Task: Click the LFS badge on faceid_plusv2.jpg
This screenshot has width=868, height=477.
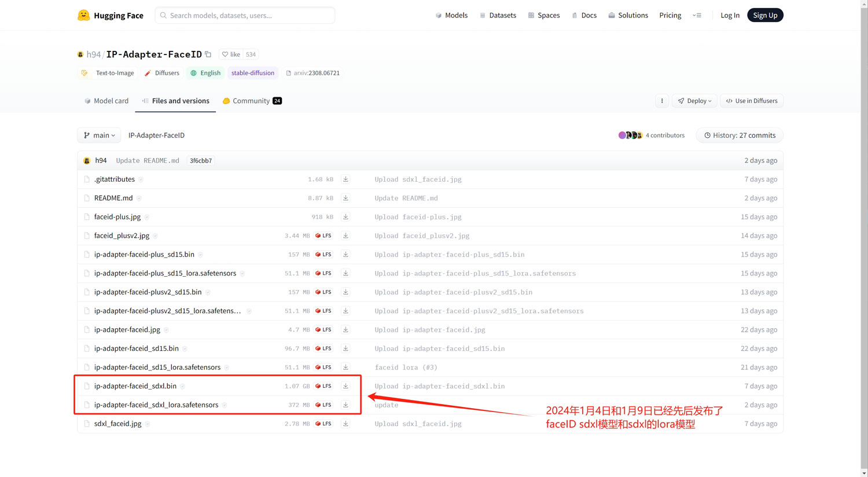Action: click(x=323, y=236)
